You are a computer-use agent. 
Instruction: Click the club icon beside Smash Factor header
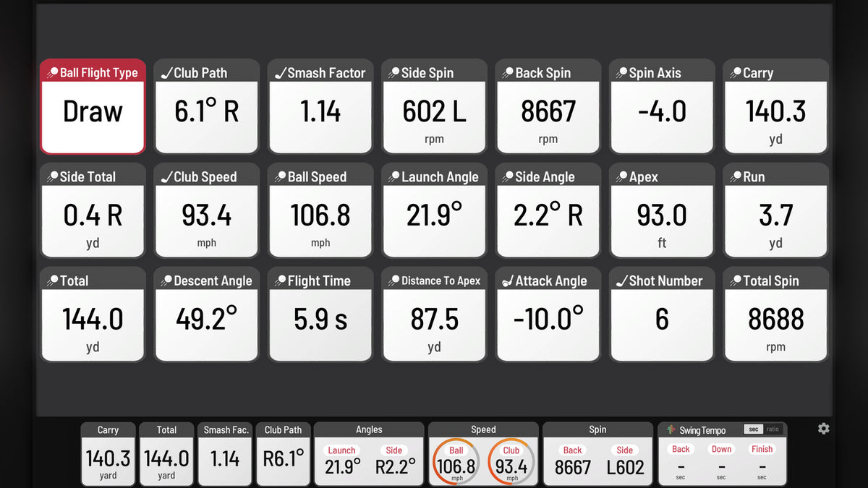click(281, 73)
